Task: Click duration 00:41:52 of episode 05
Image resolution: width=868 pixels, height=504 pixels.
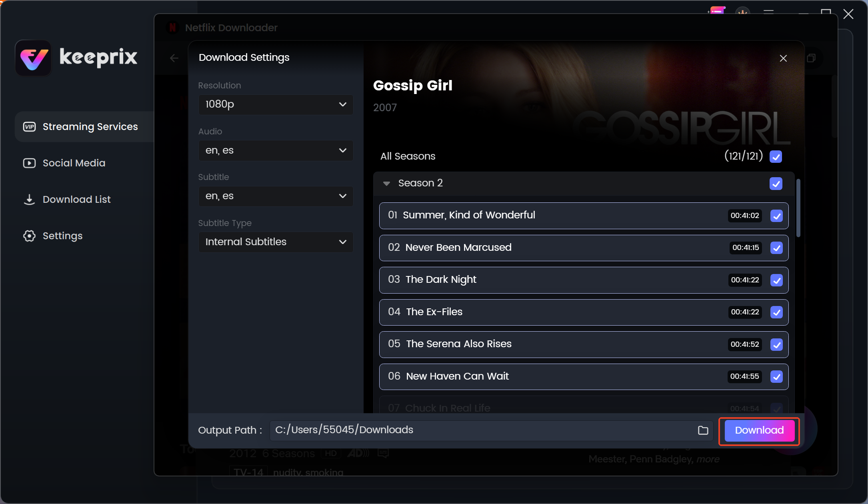Action: pos(744,344)
